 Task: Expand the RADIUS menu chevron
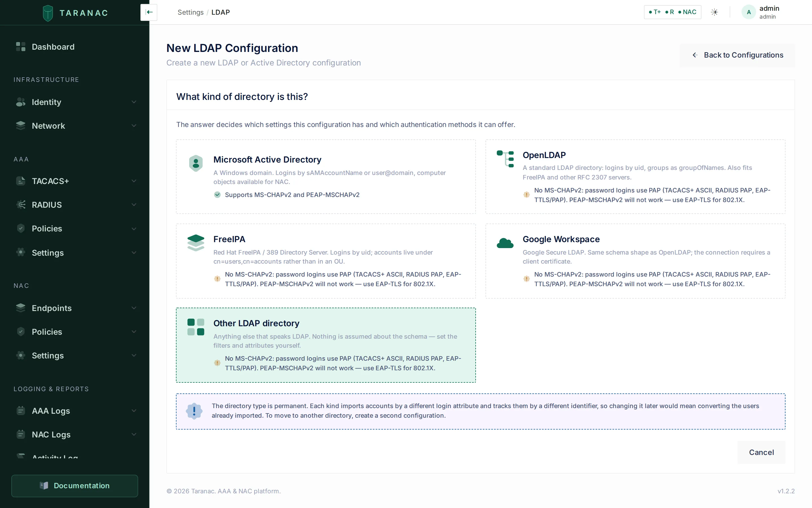(134, 205)
